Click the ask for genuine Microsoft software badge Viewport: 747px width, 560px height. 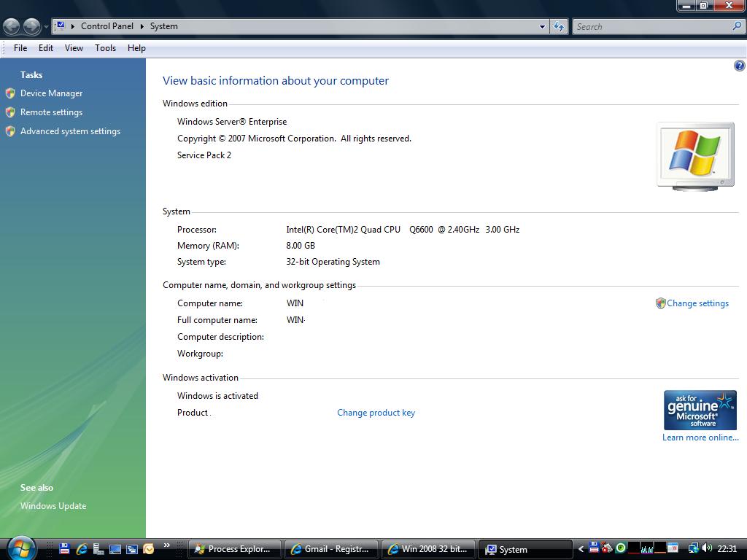[700, 411]
